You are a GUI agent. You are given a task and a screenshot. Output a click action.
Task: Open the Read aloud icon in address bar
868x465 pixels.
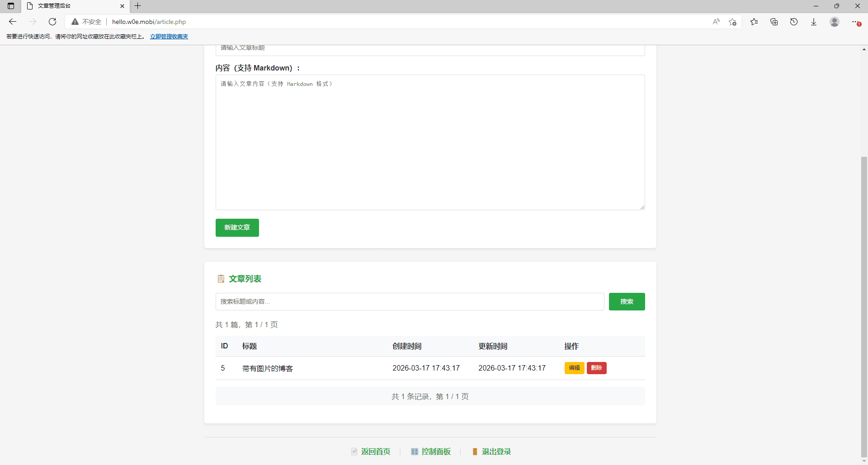(716, 22)
